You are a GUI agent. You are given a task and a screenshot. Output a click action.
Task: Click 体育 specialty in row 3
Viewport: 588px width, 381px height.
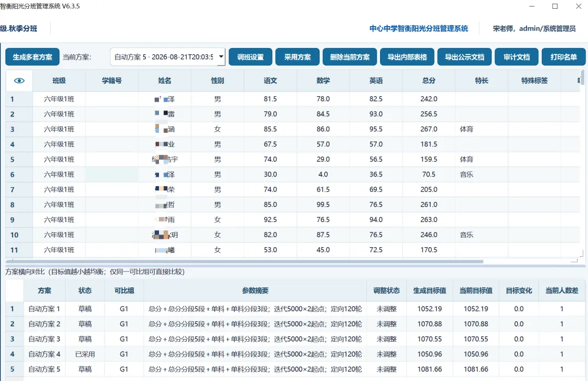coord(482,129)
